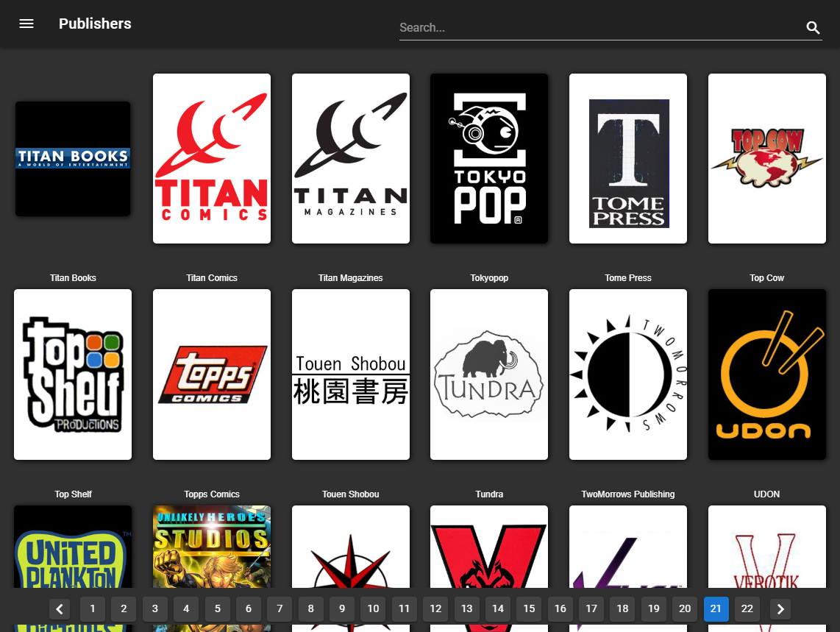This screenshot has height=632, width=840.
Task: Jump to page 10
Action: click(373, 609)
